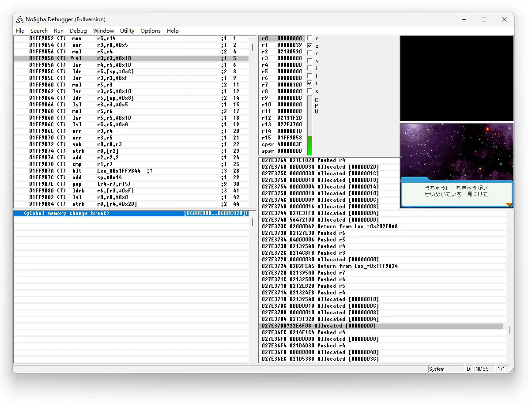The height and width of the screenshot is (403, 532).
Task: Open the Run menu
Action: 59,31
